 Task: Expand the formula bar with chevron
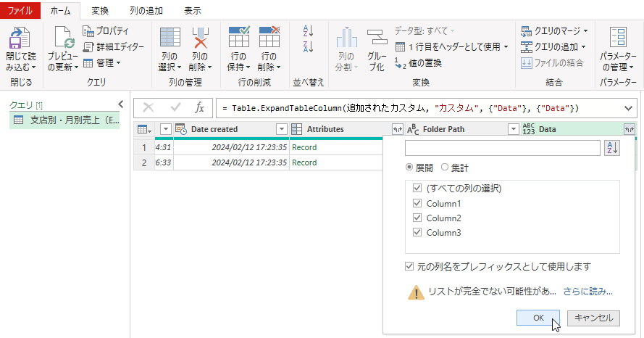(627, 108)
